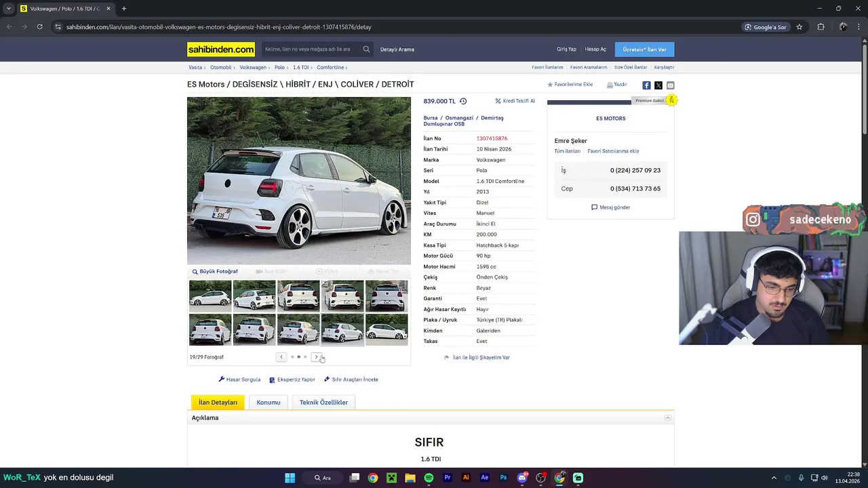Click the ilan number 1307415876
868x488 pixels.
click(x=492, y=138)
